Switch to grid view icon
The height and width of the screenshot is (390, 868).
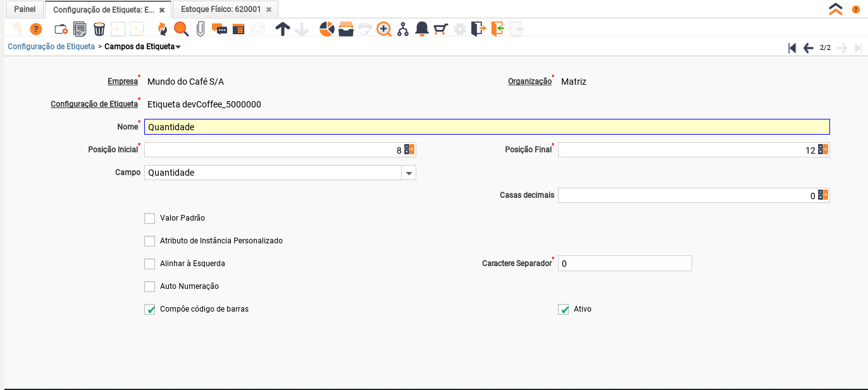[239, 29]
